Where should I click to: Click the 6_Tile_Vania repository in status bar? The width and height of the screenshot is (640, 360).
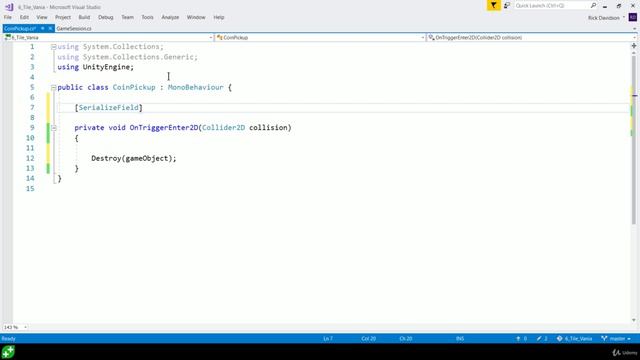[x=574, y=339]
